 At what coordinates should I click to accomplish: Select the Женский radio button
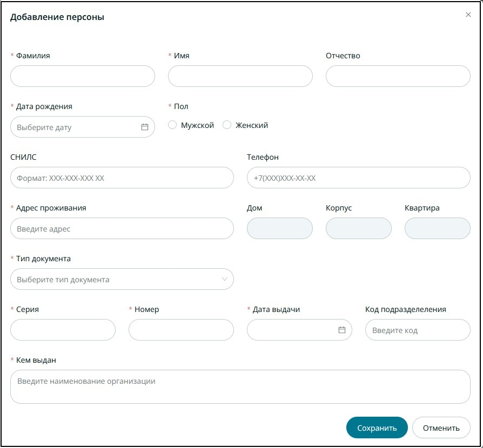coord(227,125)
